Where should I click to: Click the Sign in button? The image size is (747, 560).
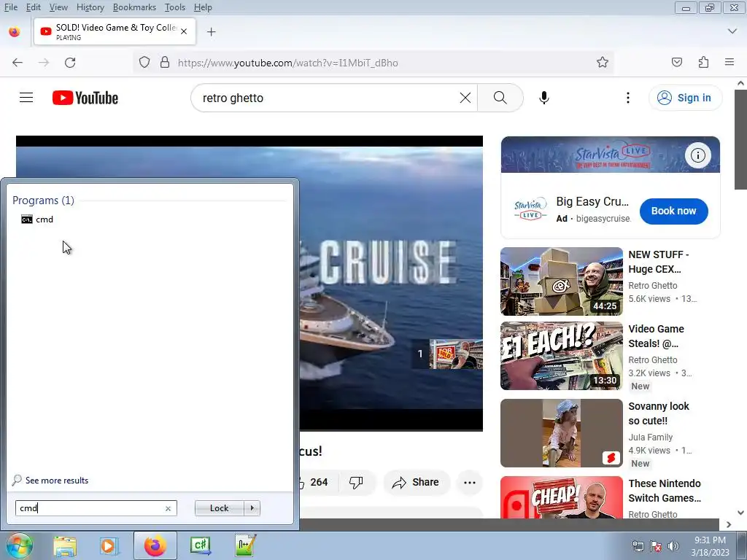click(685, 98)
